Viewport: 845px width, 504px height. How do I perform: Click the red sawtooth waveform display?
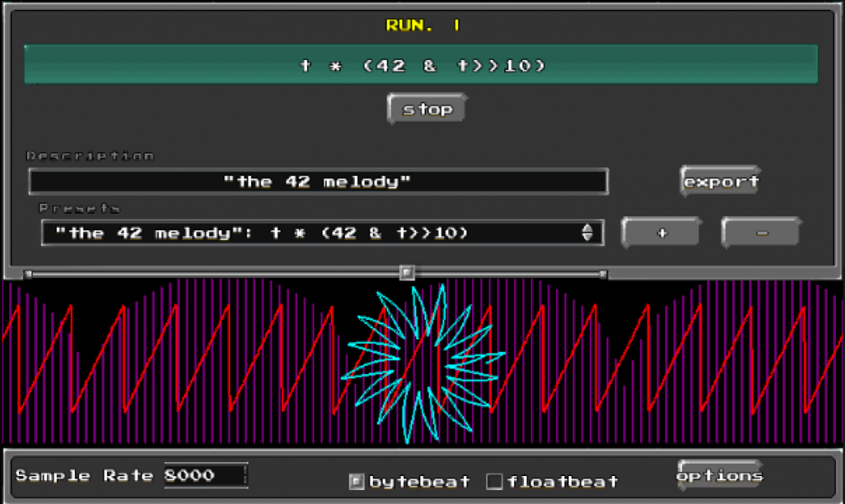[165, 355]
